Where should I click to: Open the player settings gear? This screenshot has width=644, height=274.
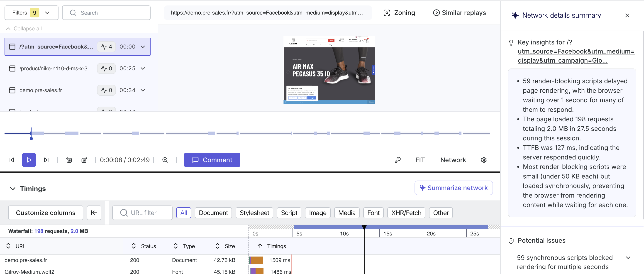click(484, 160)
